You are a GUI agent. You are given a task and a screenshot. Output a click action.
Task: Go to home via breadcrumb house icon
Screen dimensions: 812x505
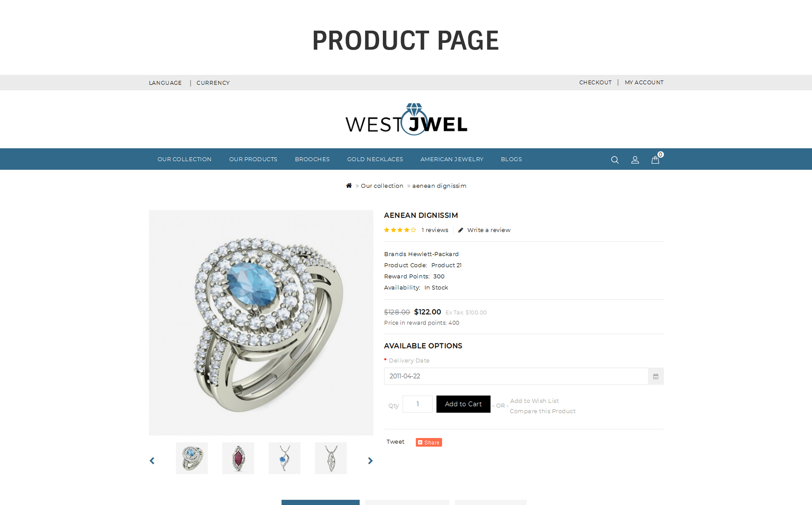pyautogui.click(x=349, y=186)
